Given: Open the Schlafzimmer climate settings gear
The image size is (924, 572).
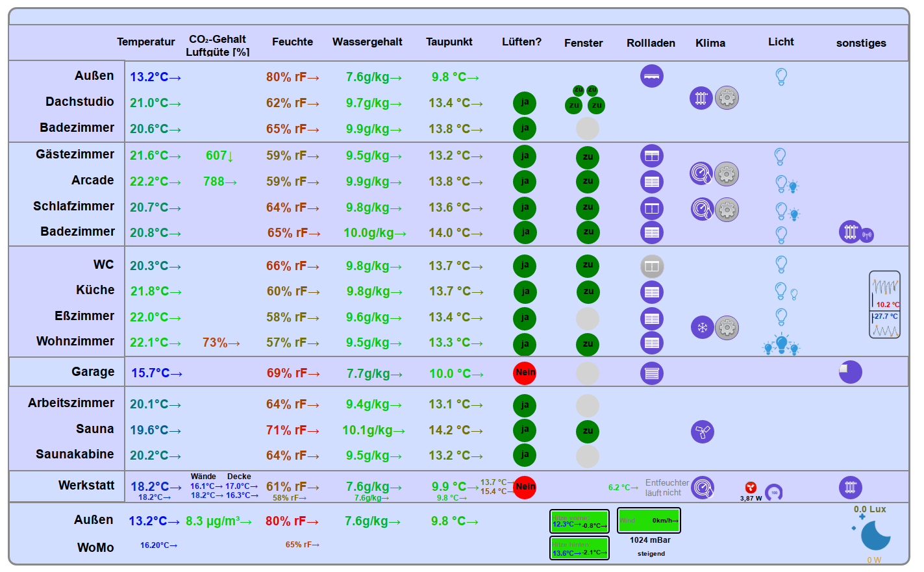Looking at the screenshot, I should pyautogui.click(x=727, y=210).
